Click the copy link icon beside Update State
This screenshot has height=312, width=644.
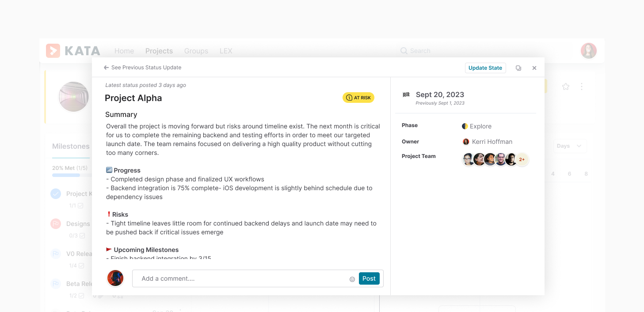click(x=518, y=68)
